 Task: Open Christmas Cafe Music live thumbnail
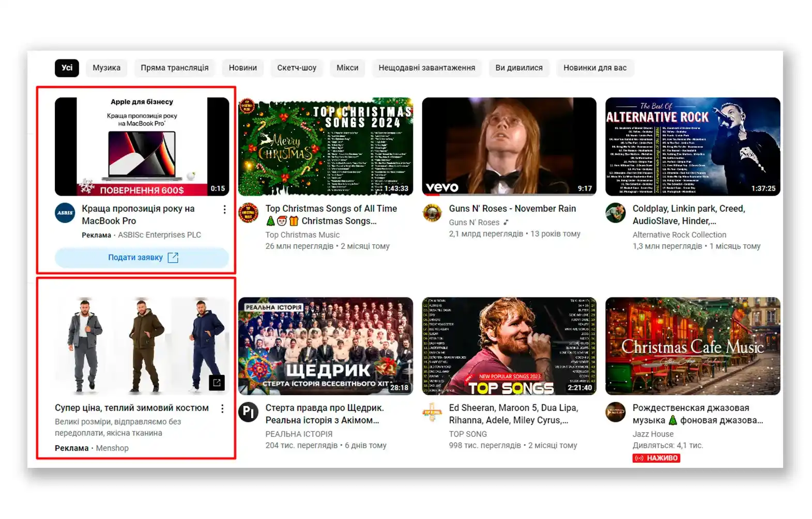tap(693, 346)
